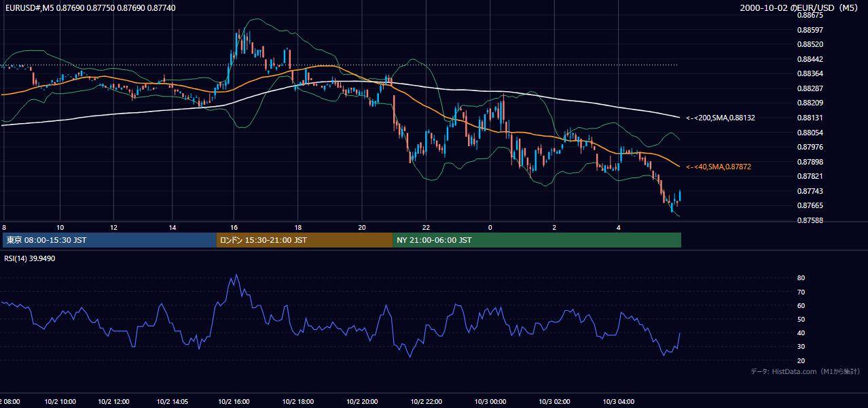Click price axis value 0.88131
The width and height of the screenshot is (868, 408).
[x=810, y=118]
